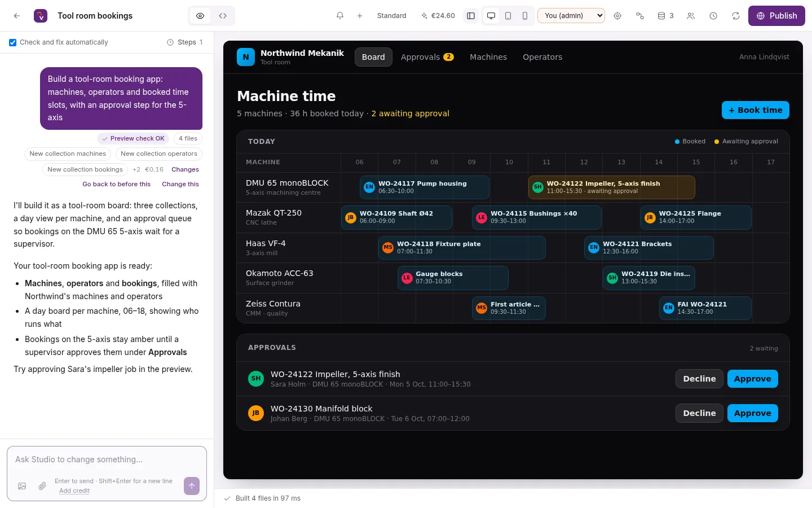
Task: Open the Studio app logo icon
Action: (41, 16)
